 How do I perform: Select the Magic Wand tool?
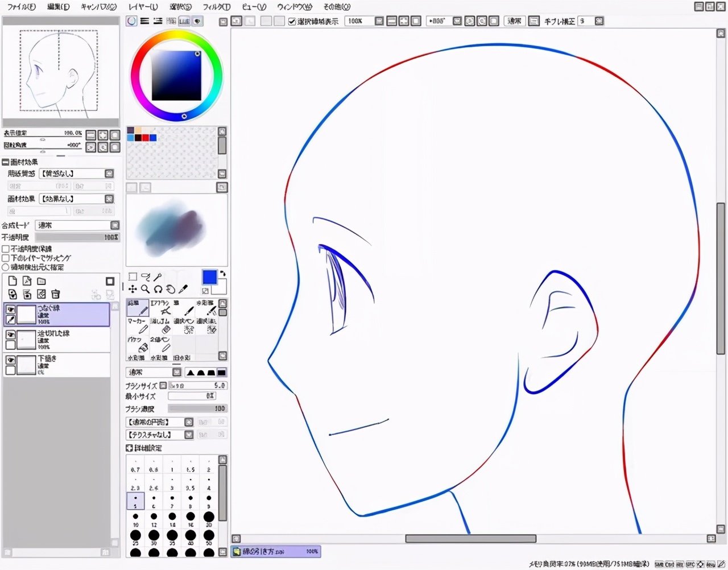click(158, 276)
